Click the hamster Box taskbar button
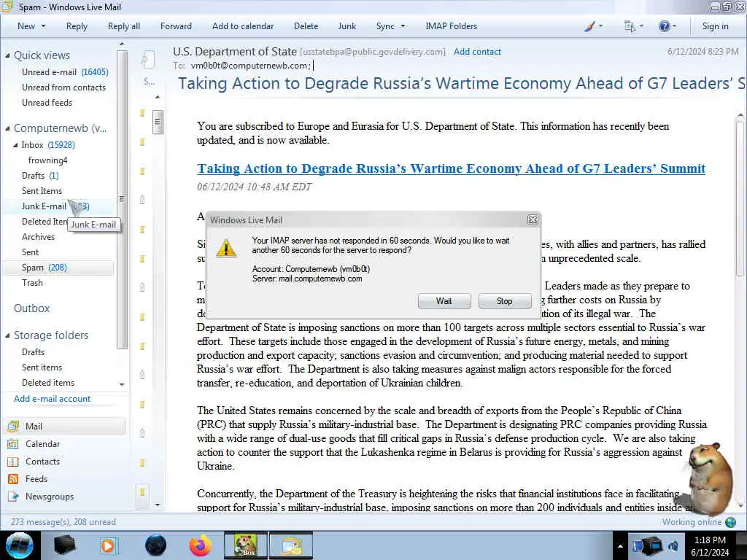Image resolution: width=747 pixels, height=560 pixels. click(x=245, y=545)
